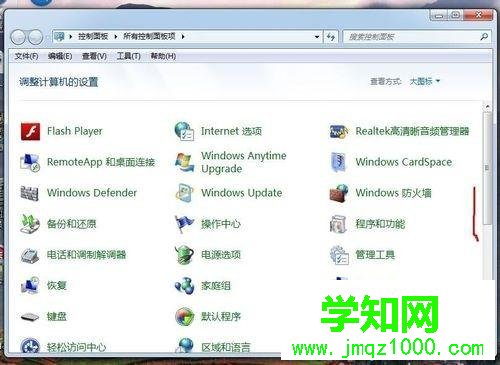Open the 管理工具 gear icon
Image resolution: width=500 pixels, height=365 pixels.
click(x=339, y=255)
